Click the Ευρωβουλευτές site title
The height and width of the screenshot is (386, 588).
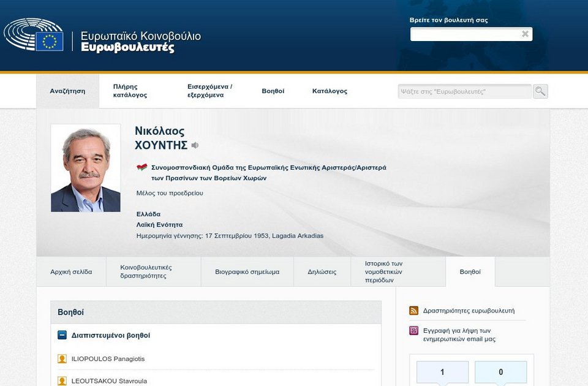click(x=127, y=48)
